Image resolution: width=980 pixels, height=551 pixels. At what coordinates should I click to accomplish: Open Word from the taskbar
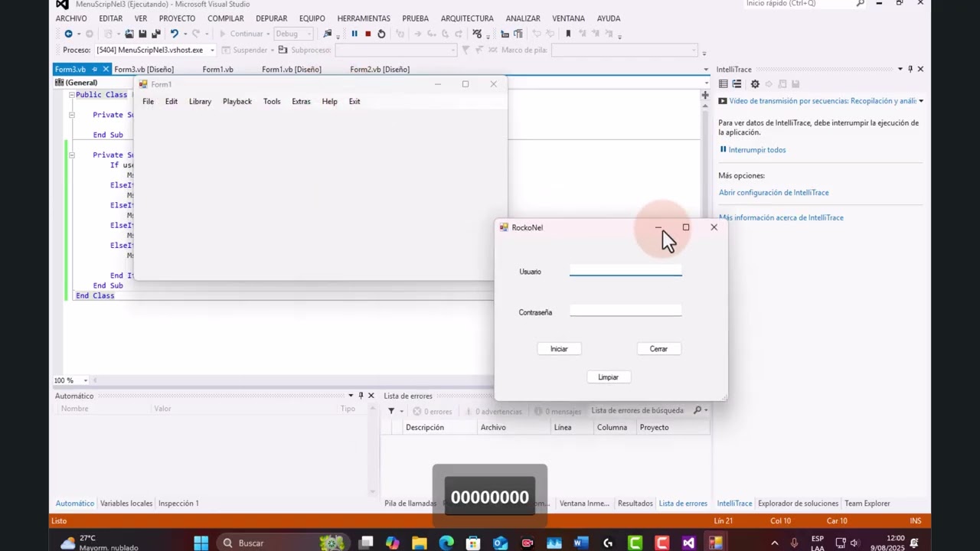click(x=581, y=543)
